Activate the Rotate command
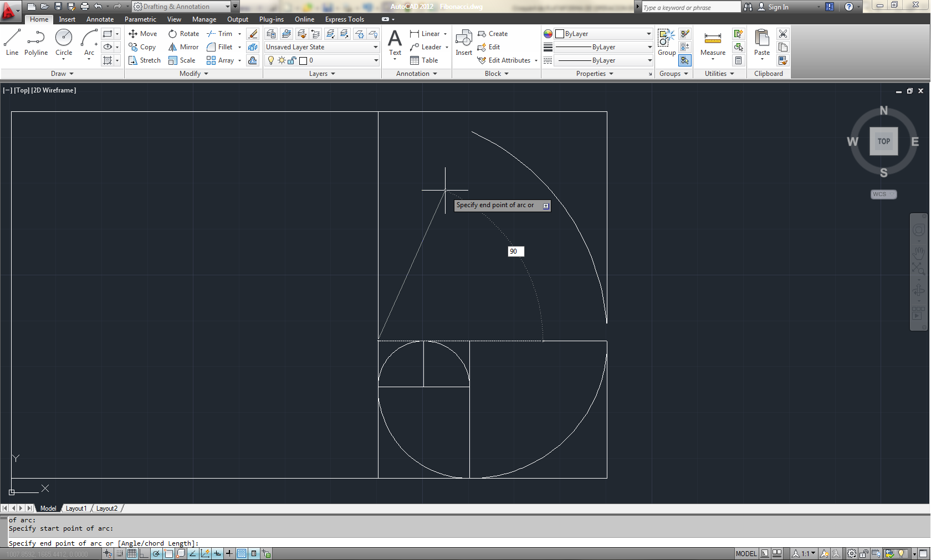 [183, 34]
